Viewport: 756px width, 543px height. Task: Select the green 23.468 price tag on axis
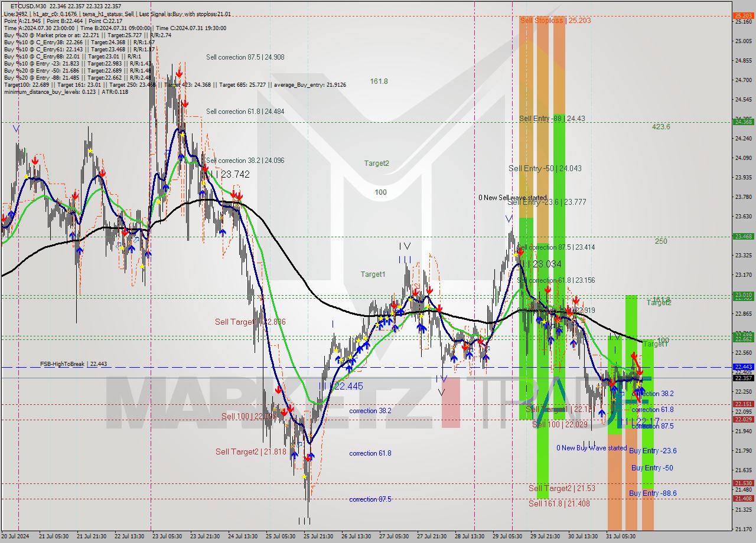click(743, 236)
